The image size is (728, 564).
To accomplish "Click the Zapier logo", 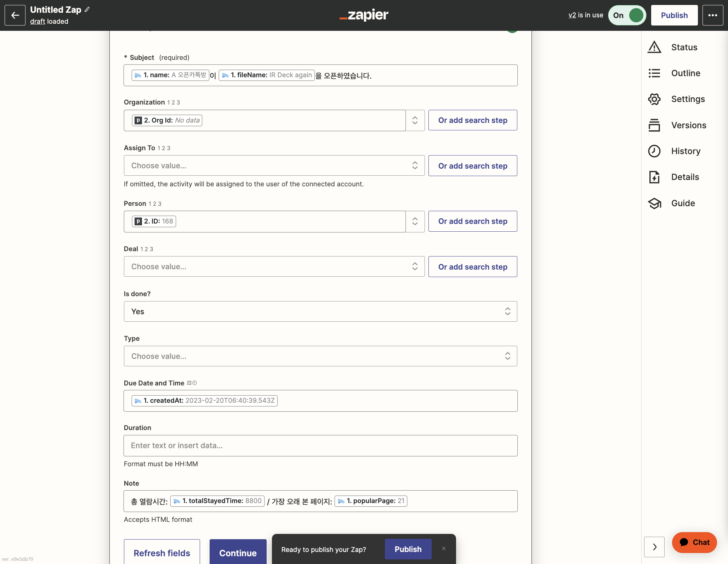I will 364,15.
